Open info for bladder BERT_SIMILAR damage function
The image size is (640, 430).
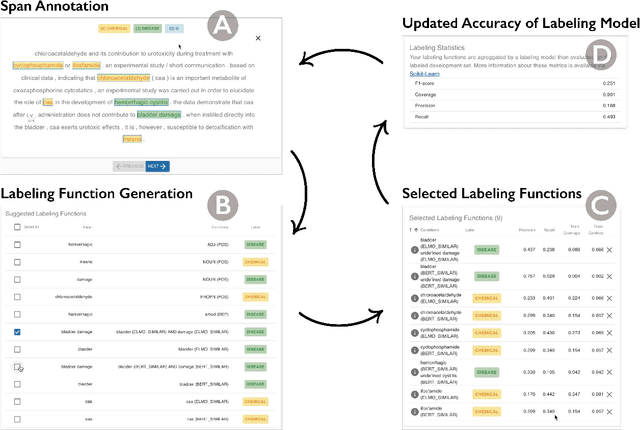pos(414,276)
